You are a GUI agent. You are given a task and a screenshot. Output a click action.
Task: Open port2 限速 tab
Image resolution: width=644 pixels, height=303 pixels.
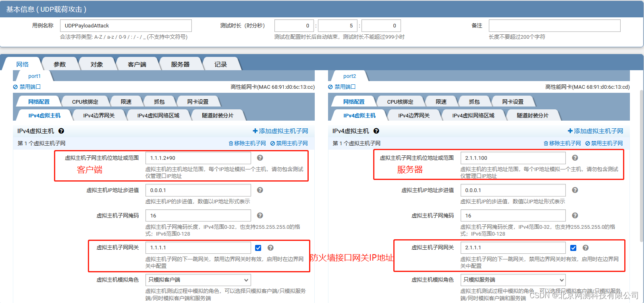point(441,102)
